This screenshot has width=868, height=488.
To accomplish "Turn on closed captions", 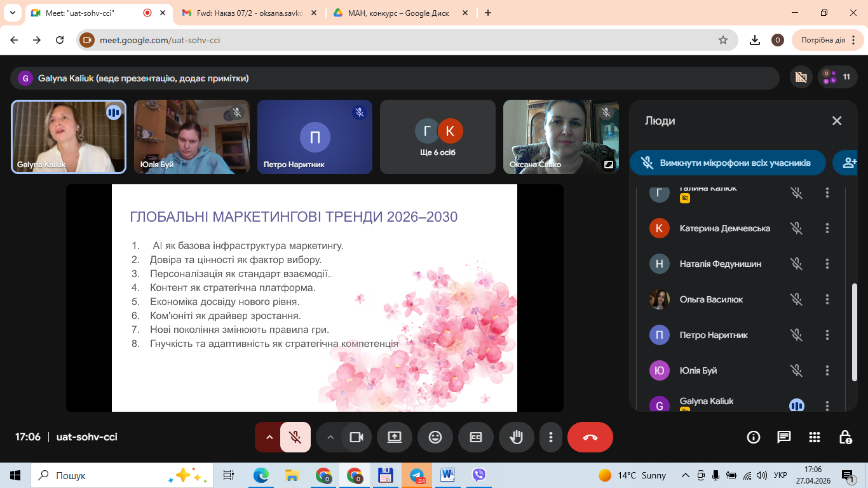I will (x=476, y=437).
